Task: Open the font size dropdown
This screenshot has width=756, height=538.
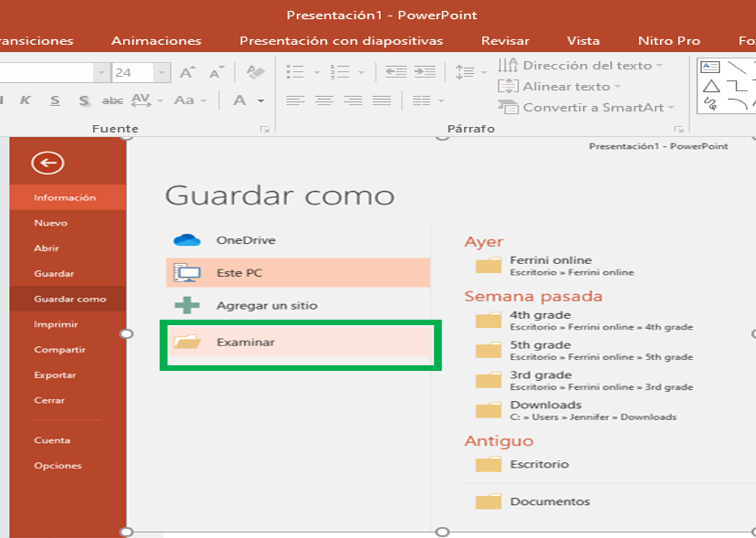Action: [162, 72]
